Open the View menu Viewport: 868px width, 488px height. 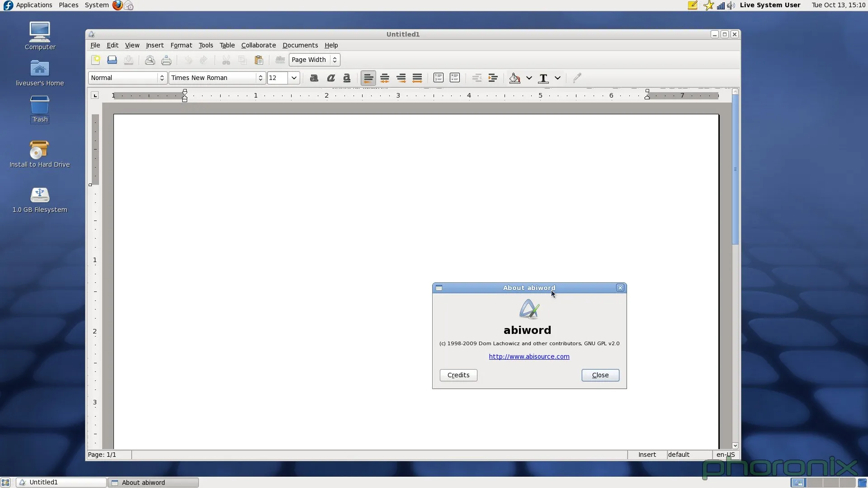pos(132,45)
